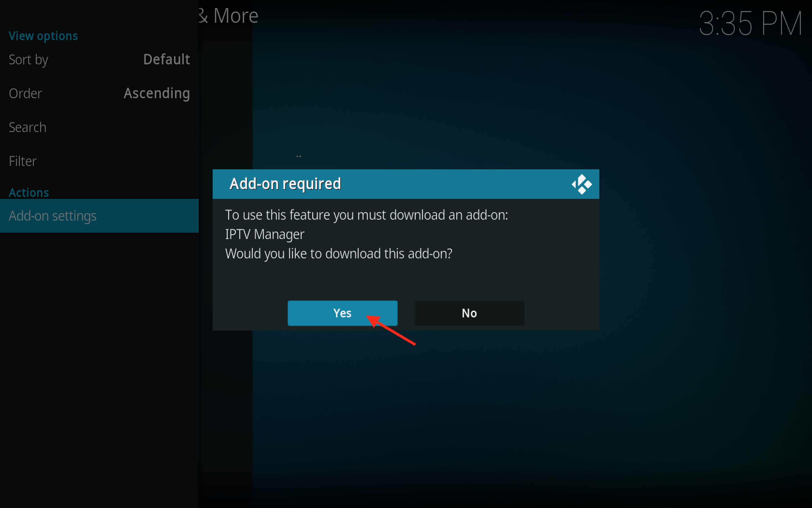Click the 'Actions' section heading

point(29,193)
